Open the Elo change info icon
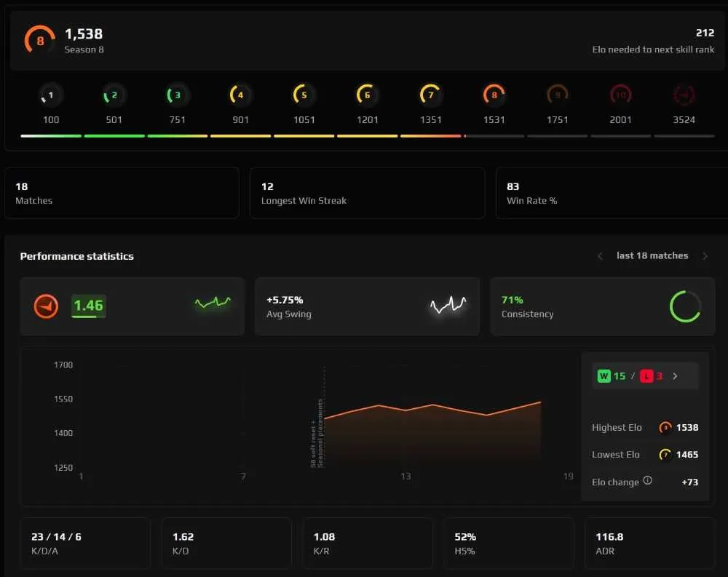The height and width of the screenshot is (577, 728). tap(648, 480)
